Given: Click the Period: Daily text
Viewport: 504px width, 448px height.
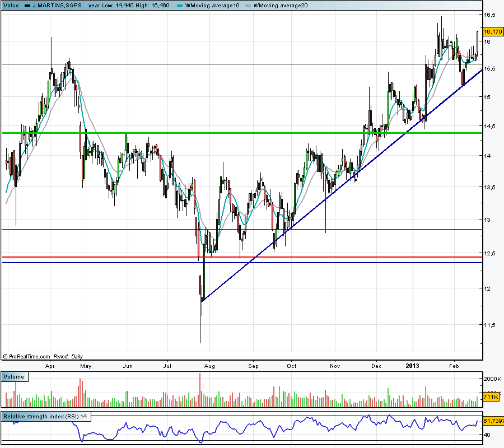Looking at the screenshot, I should [x=68, y=356].
